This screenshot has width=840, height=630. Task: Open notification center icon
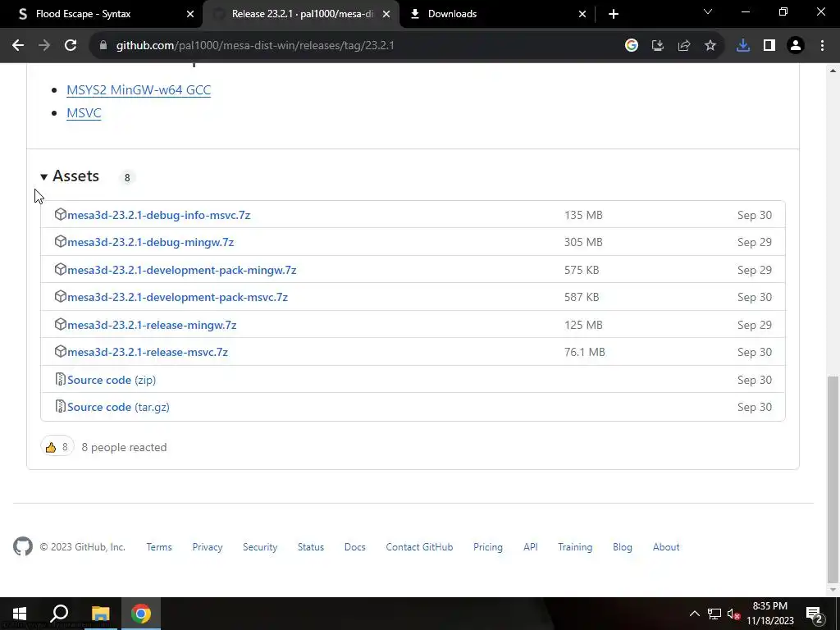[x=815, y=614]
